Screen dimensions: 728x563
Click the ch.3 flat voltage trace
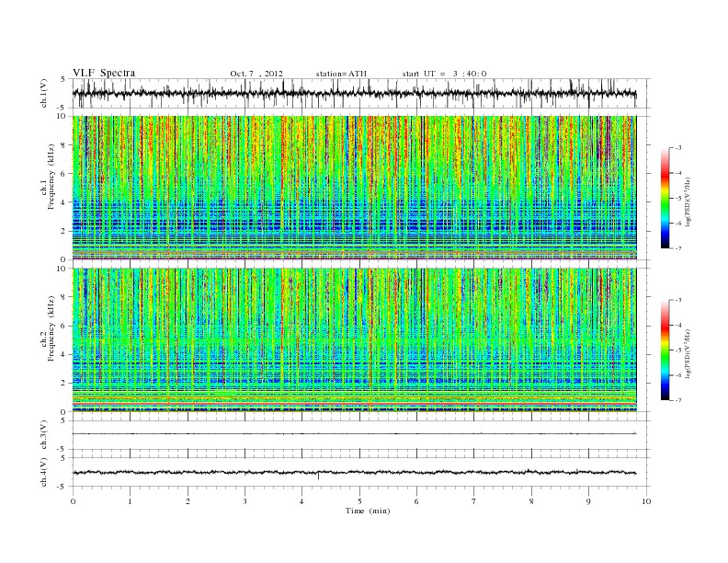(355, 434)
